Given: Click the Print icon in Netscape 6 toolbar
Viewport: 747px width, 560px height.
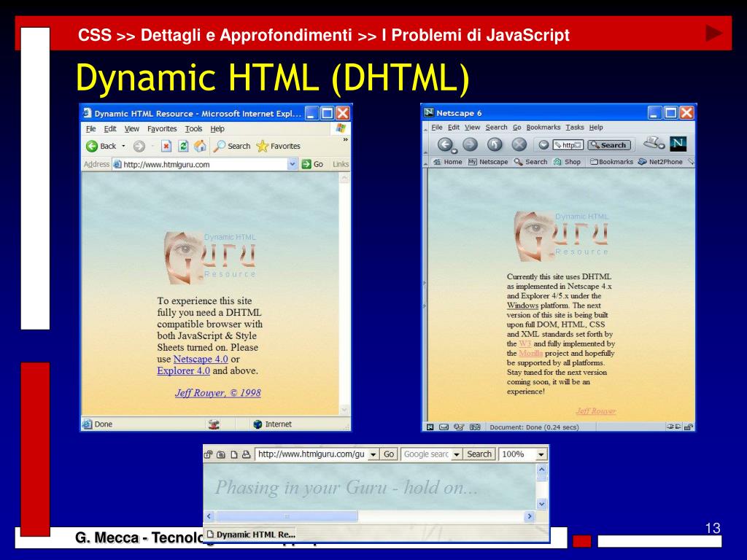Looking at the screenshot, I should coord(654,142).
